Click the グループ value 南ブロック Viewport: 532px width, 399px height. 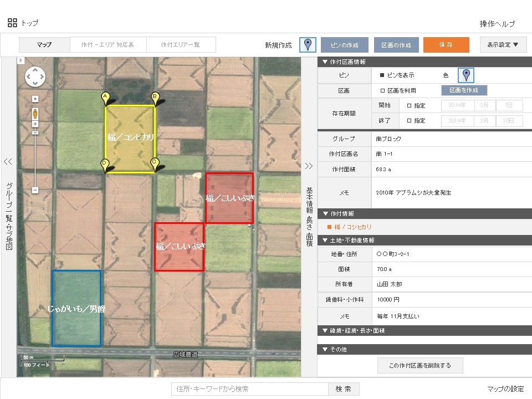tap(388, 139)
